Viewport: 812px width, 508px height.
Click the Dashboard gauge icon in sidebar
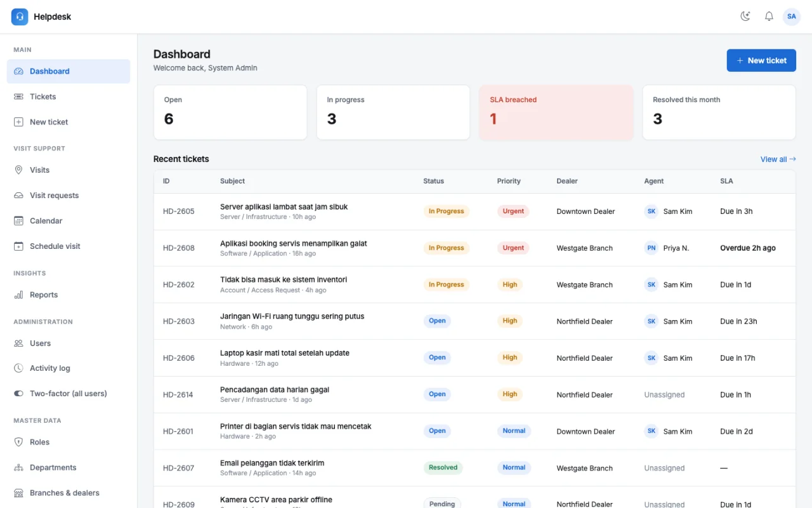(18, 71)
